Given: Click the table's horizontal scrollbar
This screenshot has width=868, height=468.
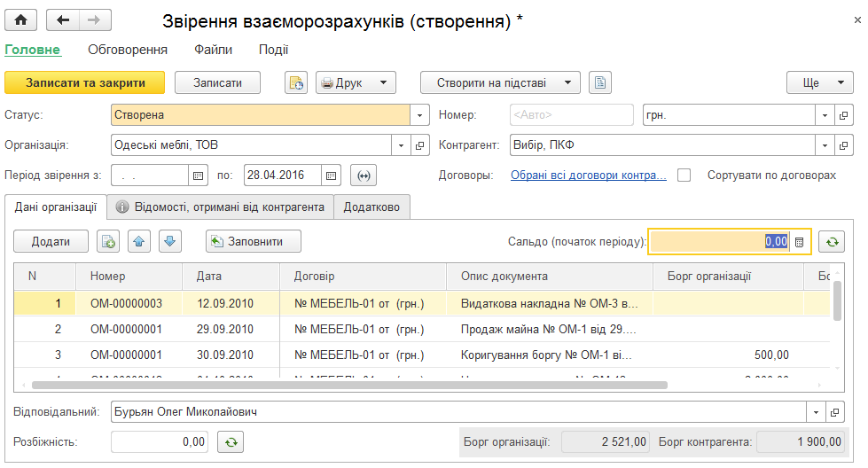Looking at the screenshot, I should (349, 385).
